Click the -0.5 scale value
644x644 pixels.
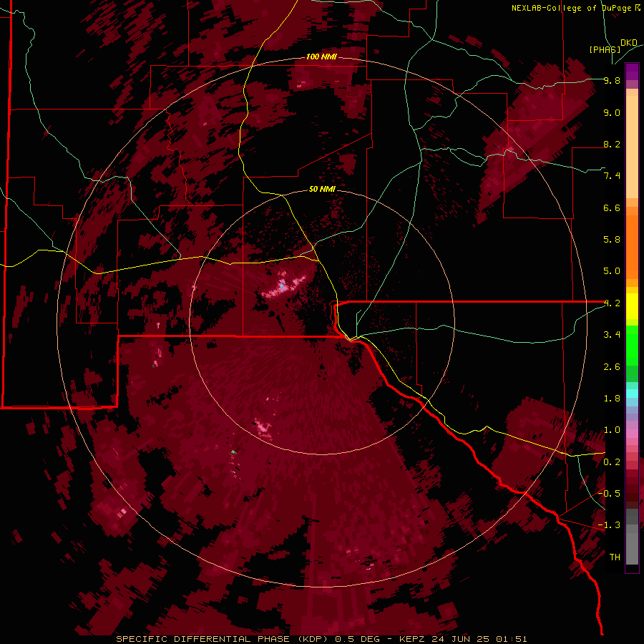609,494
